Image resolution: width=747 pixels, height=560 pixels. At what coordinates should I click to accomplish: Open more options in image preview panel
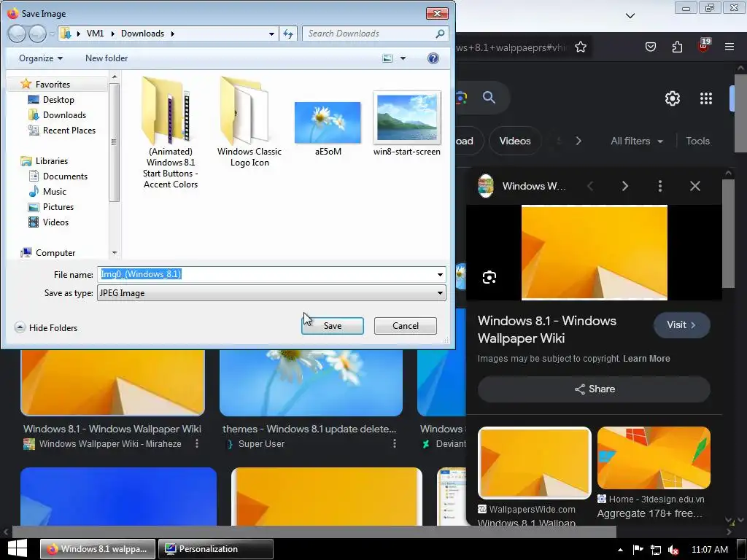pos(659,186)
